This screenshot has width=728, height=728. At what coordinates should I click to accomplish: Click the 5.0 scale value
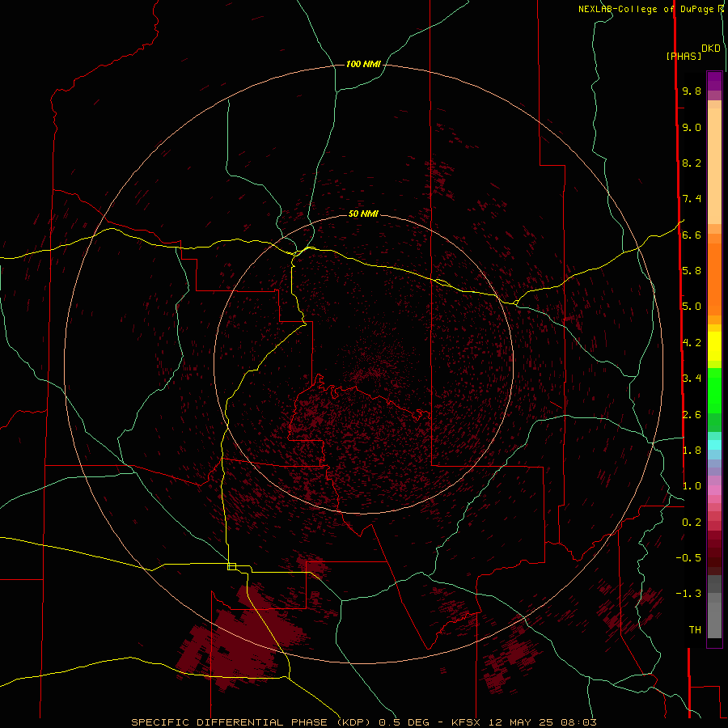(x=692, y=307)
